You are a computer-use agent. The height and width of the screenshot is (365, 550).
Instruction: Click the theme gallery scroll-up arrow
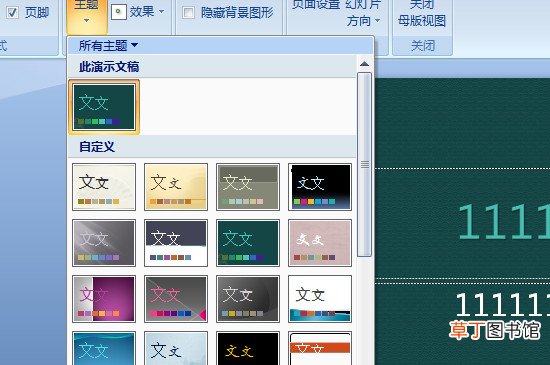coord(364,64)
